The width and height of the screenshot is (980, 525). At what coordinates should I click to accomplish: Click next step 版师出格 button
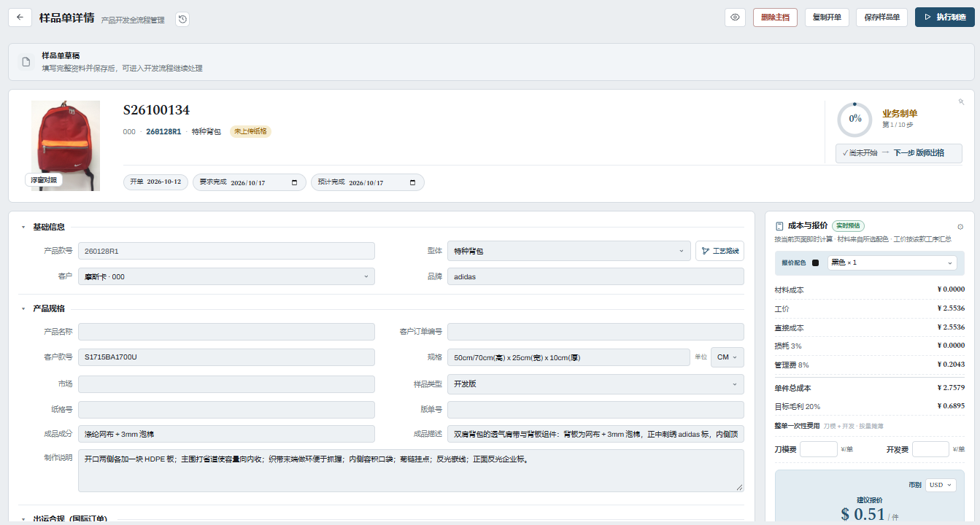pyautogui.click(x=899, y=153)
